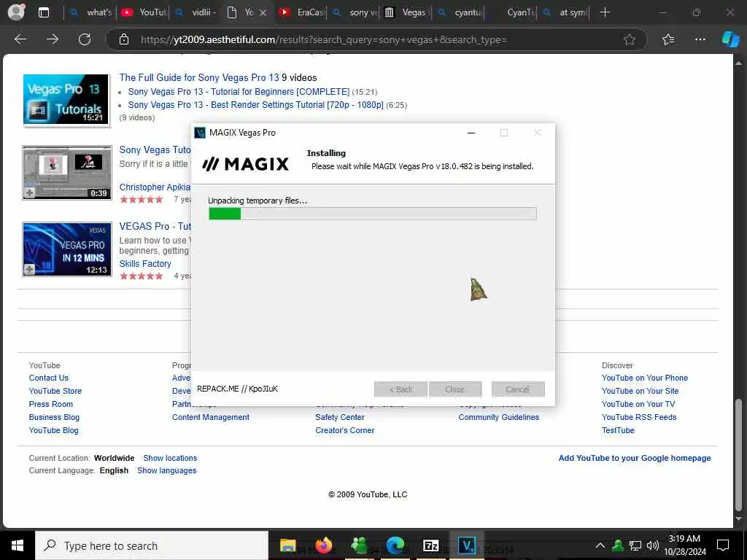This screenshot has width=747, height=560.
Task: Switch to the at symbol search tab
Action: (565, 12)
